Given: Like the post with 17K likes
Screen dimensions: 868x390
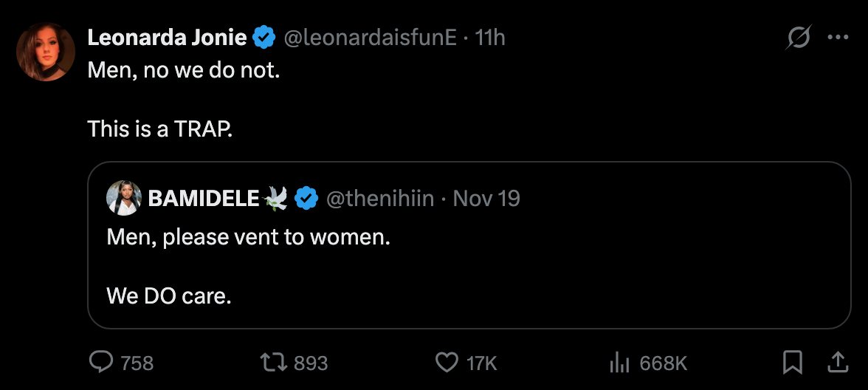Looking at the screenshot, I should coord(446,363).
